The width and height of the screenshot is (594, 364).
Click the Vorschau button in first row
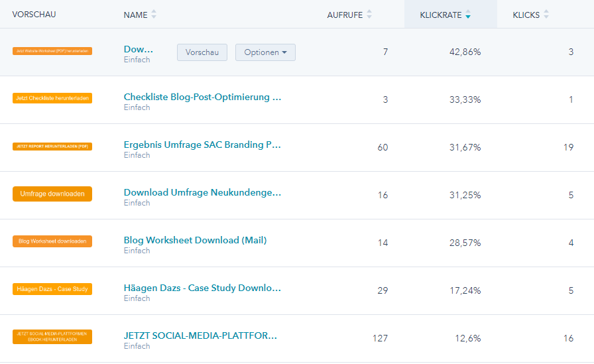pyautogui.click(x=202, y=52)
